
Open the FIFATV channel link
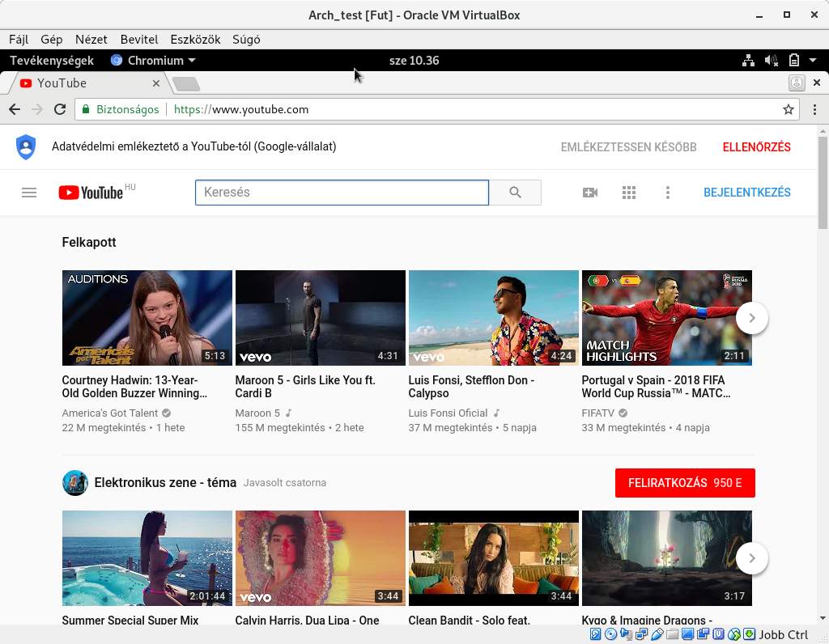(x=598, y=413)
